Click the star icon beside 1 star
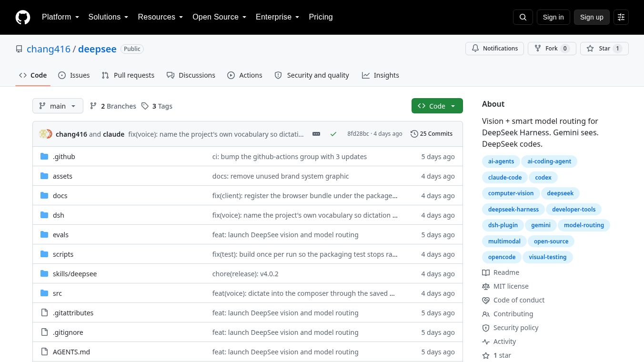The image size is (644, 362). click(x=486, y=355)
